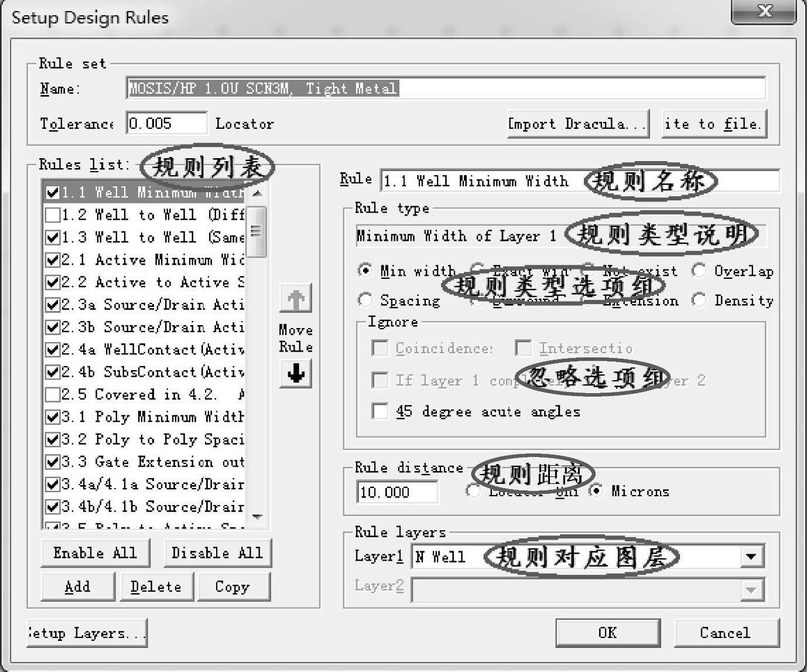The width and height of the screenshot is (807, 672).
Task: Open the Layer1 dropdown list
Action: tap(751, 557)
